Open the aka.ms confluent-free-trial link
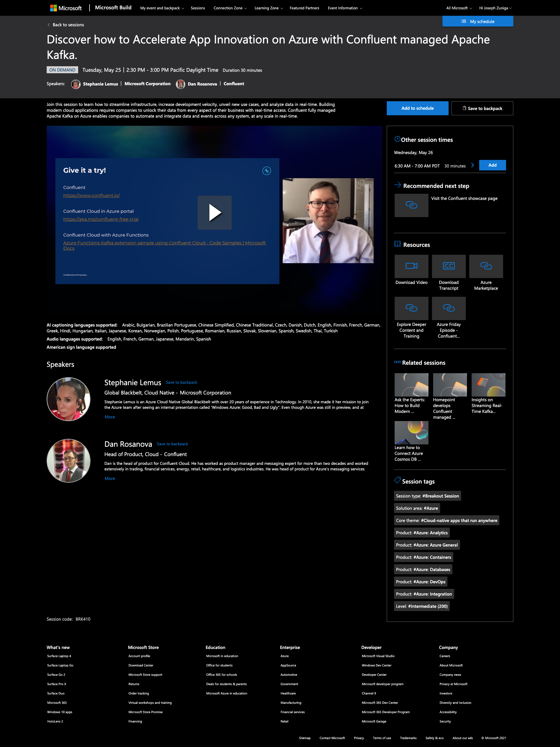The height and width of the screenshot is (747, 560). [101, 219]
